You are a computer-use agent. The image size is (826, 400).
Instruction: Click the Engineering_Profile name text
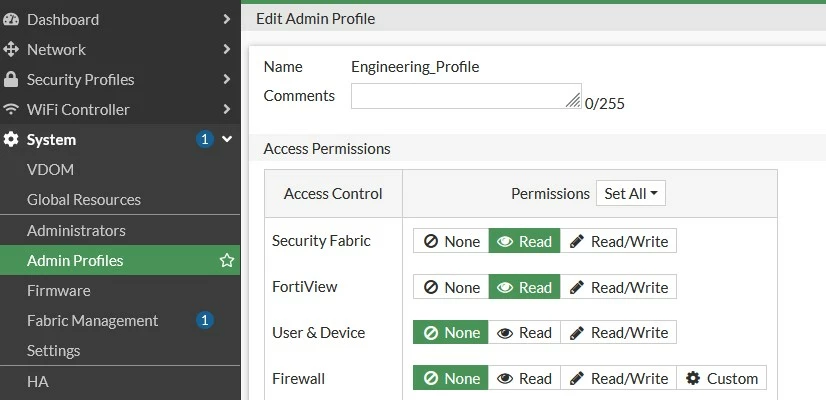(415, 67)
